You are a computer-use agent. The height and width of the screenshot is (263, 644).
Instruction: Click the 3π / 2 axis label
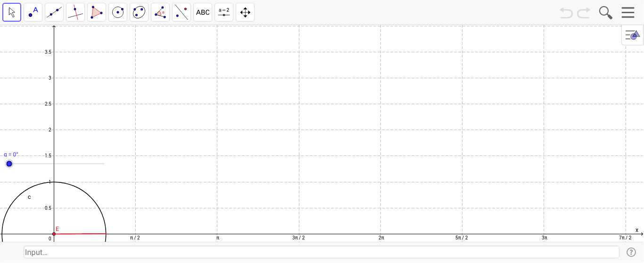click(x=298, y=238)
